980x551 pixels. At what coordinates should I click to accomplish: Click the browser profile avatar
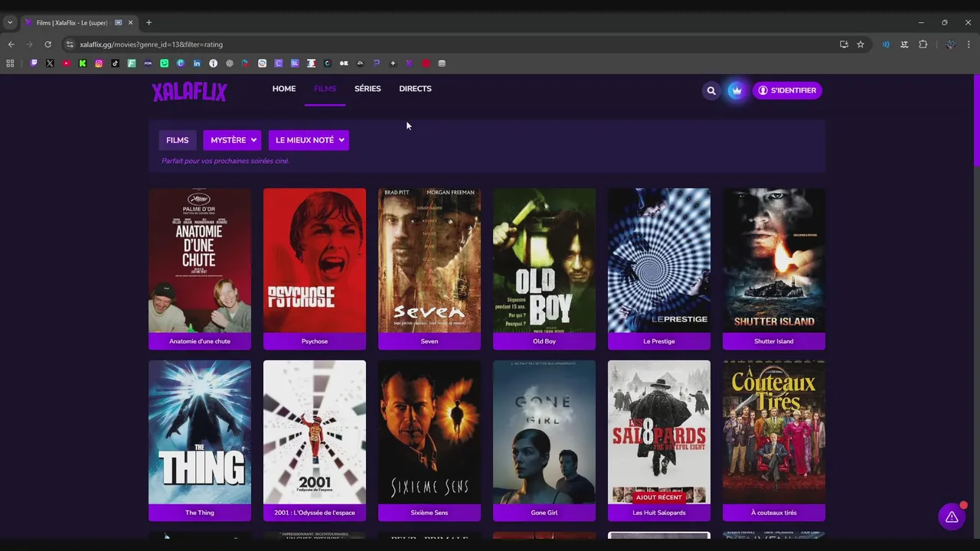point(950,44)
